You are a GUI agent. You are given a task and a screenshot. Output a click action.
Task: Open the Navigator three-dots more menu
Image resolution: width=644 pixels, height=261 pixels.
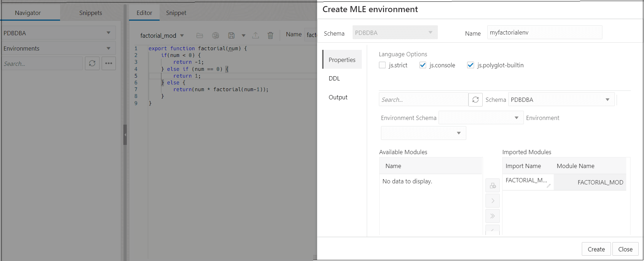109,63
